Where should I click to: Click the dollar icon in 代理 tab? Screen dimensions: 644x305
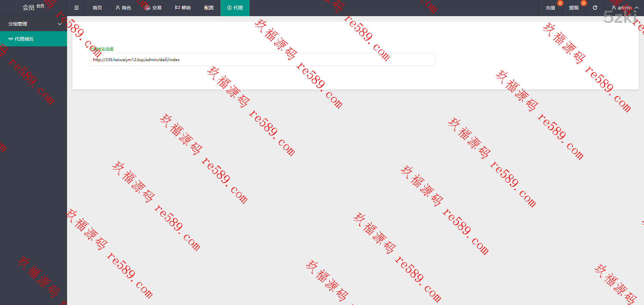click(x=229, y=8)
